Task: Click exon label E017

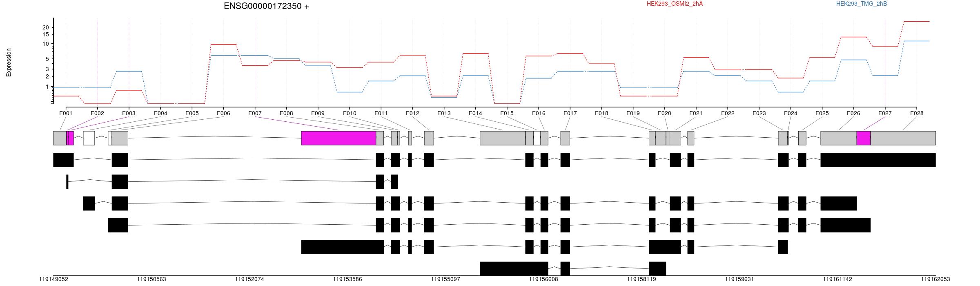Action: [x=570, y=113]
